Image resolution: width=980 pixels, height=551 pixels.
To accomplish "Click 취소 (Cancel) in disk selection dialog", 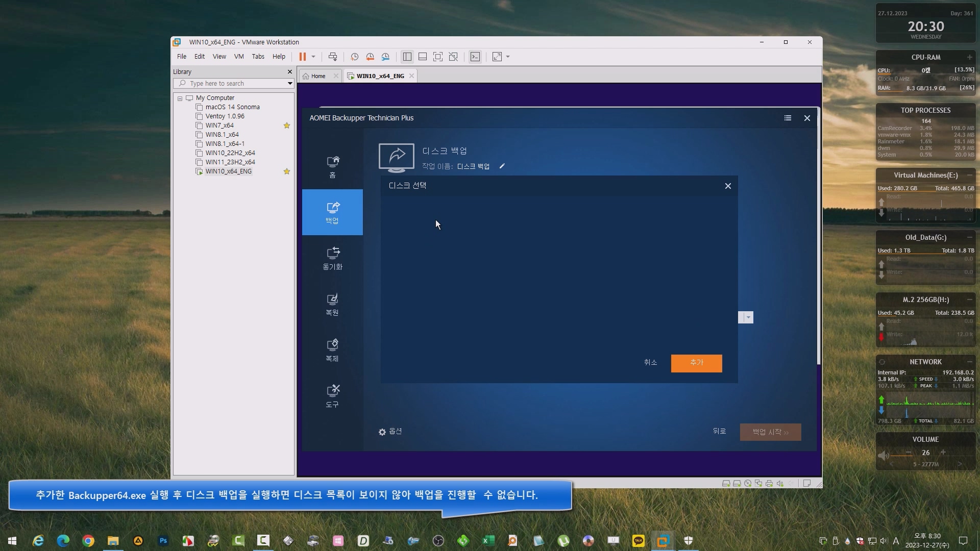I will [650, 362].
